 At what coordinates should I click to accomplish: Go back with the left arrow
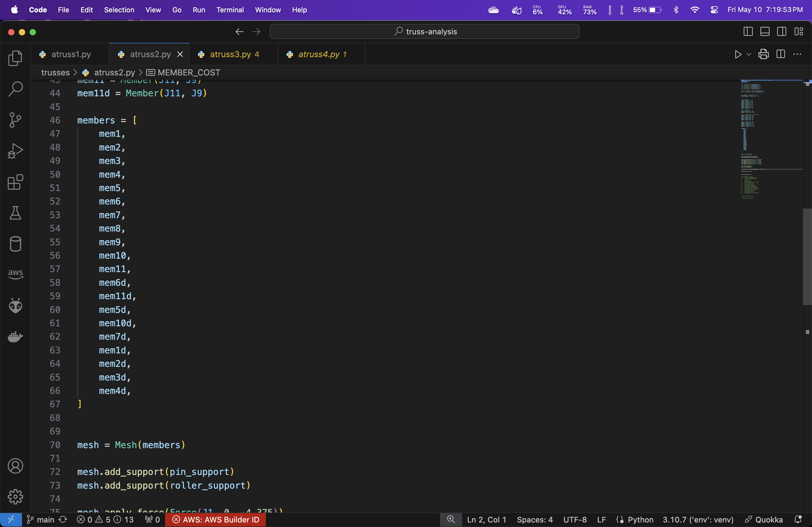click(240, 32)
